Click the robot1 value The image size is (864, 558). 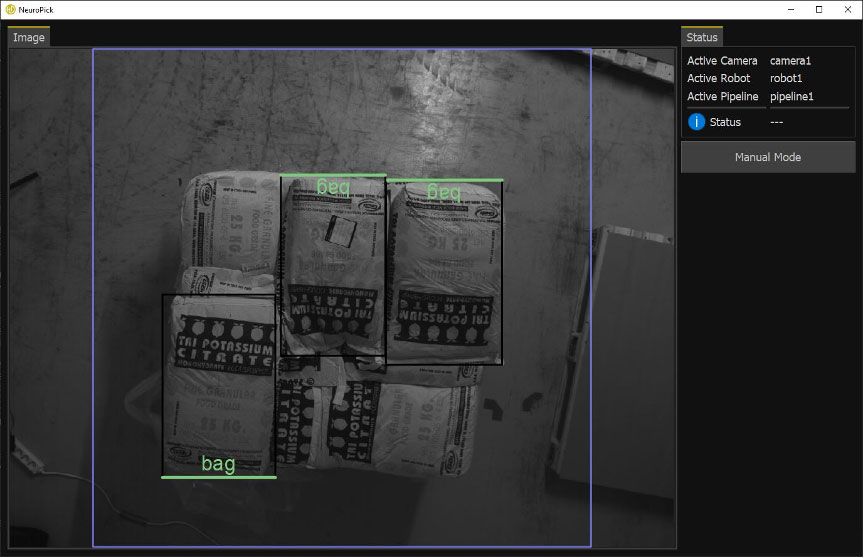pyautogui.click(x=786, y=78)
